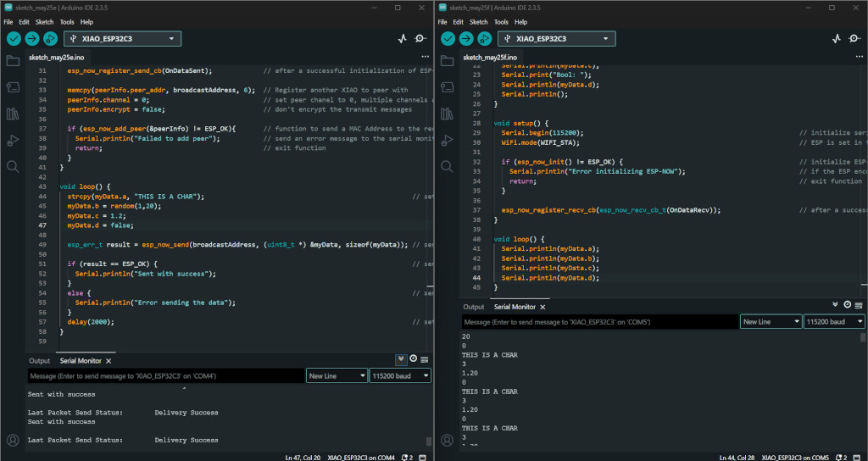Open Serial Plotter in right sketch_may25f window
Viewport: 868px width, 461px height.
pos(837,39)
